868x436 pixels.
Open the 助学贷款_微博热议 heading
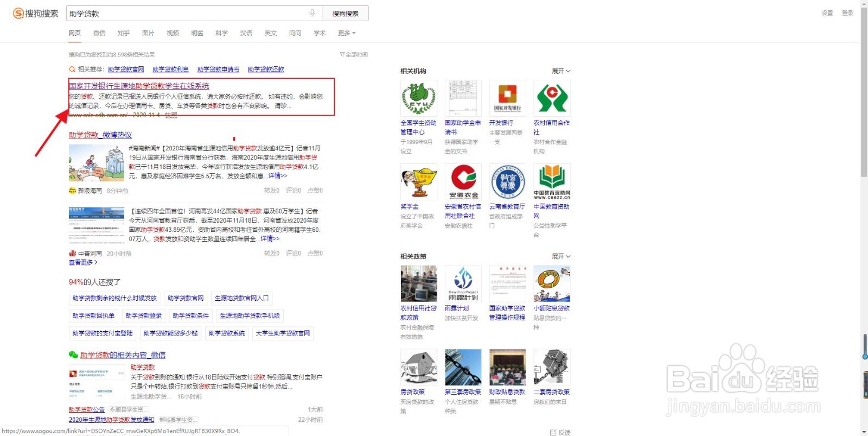(x=100, y=135)
